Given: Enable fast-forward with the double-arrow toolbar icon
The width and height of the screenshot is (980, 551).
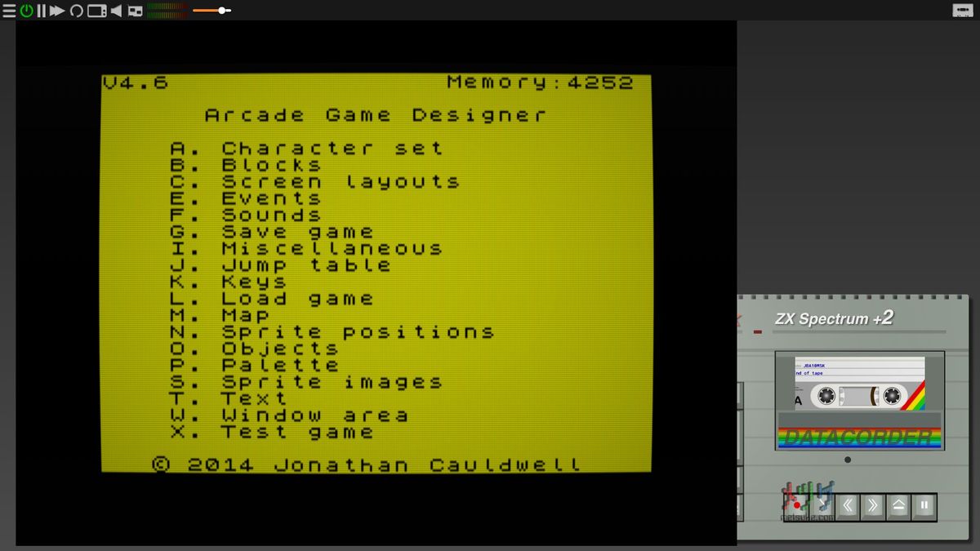Looking at the screenshot, I should pos(57,10).
